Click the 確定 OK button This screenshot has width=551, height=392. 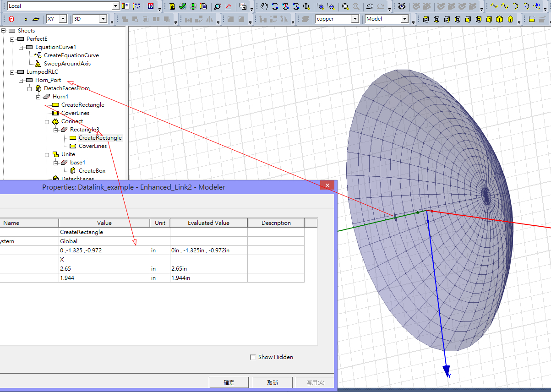click(x=229, y=382)
